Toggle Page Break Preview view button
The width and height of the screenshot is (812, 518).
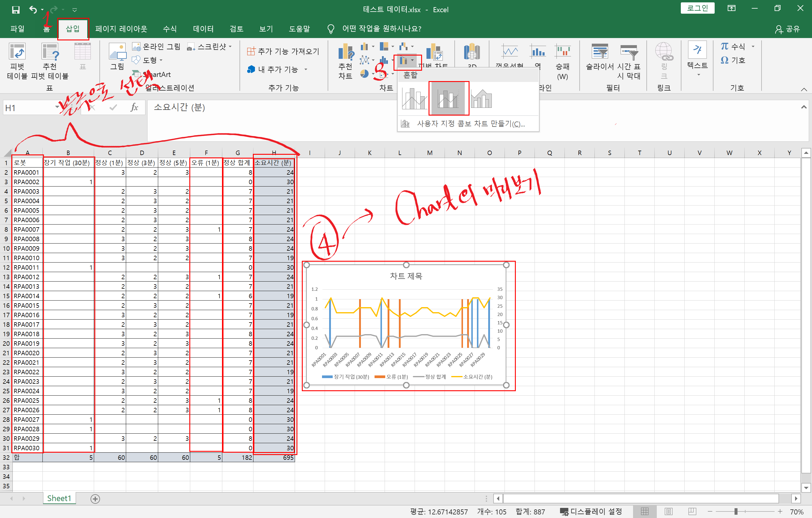(692, 511)
